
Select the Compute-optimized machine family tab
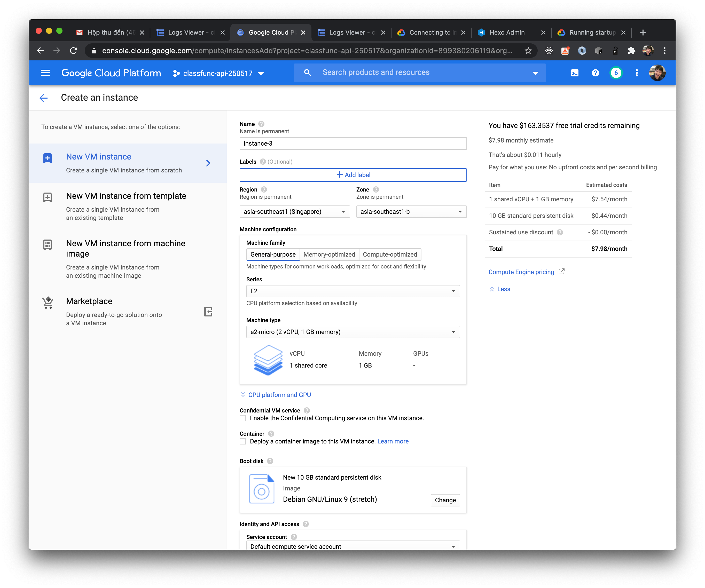point(389,255)
